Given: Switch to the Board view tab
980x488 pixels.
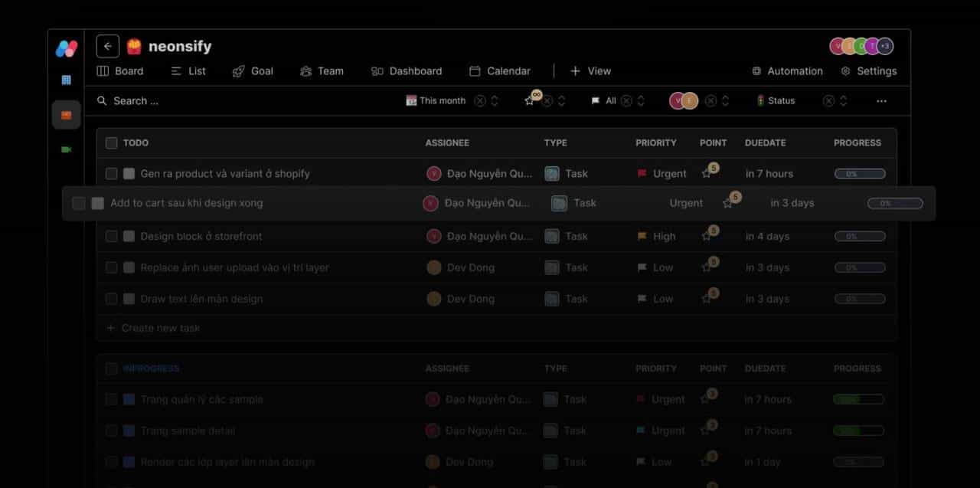Looking at the screenshot, I should 120,70.
